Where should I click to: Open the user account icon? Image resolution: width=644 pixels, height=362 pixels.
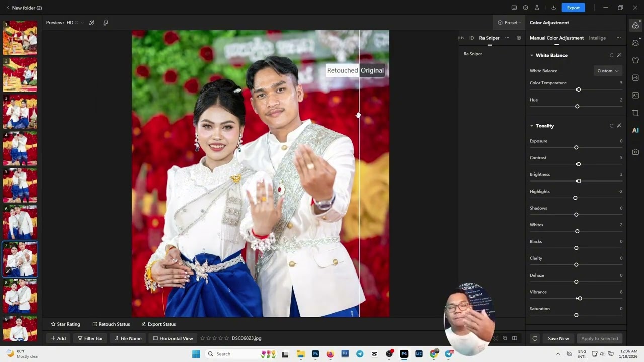(537, 8)
